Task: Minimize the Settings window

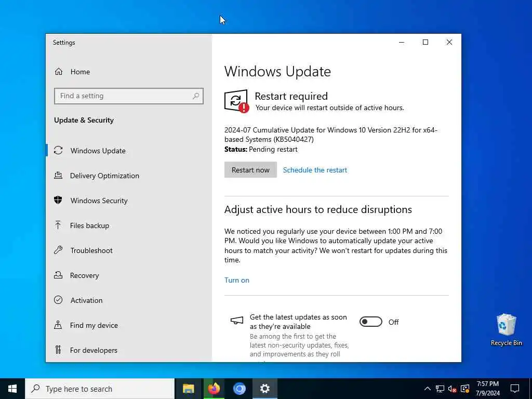Action: click(402, 42)
